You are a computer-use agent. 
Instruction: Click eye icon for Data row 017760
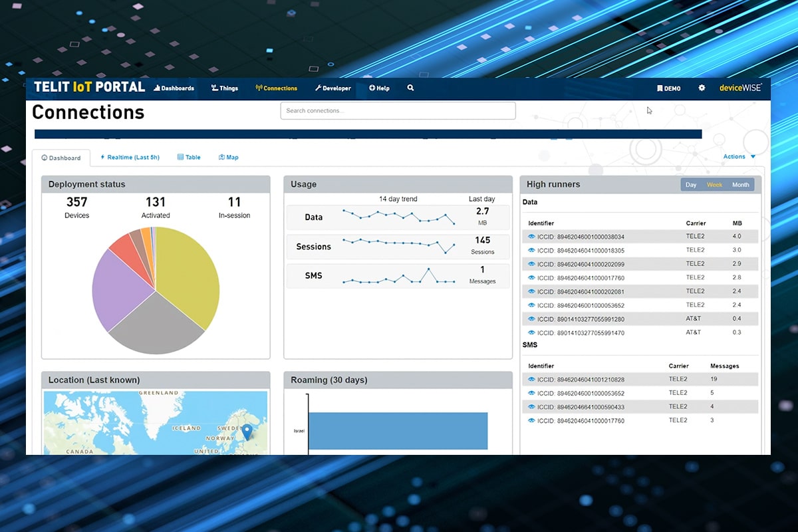click(531, 277)
